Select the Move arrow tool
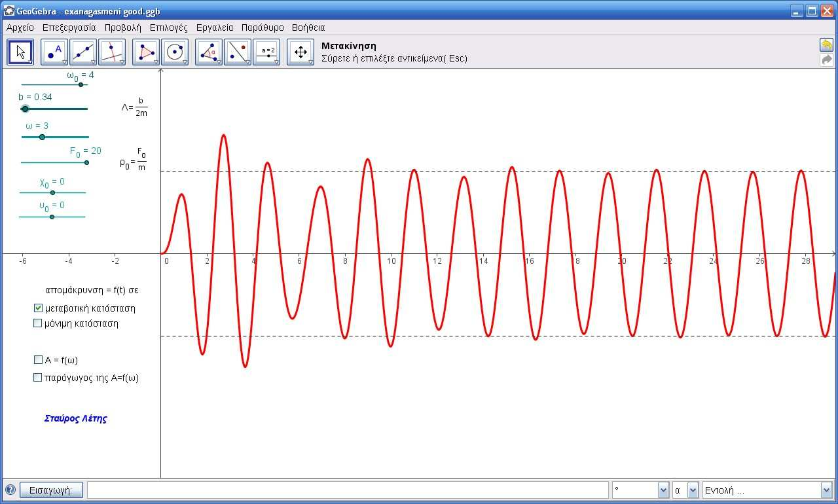Screen dimensions: 838x504 click(x=20, y=52)
